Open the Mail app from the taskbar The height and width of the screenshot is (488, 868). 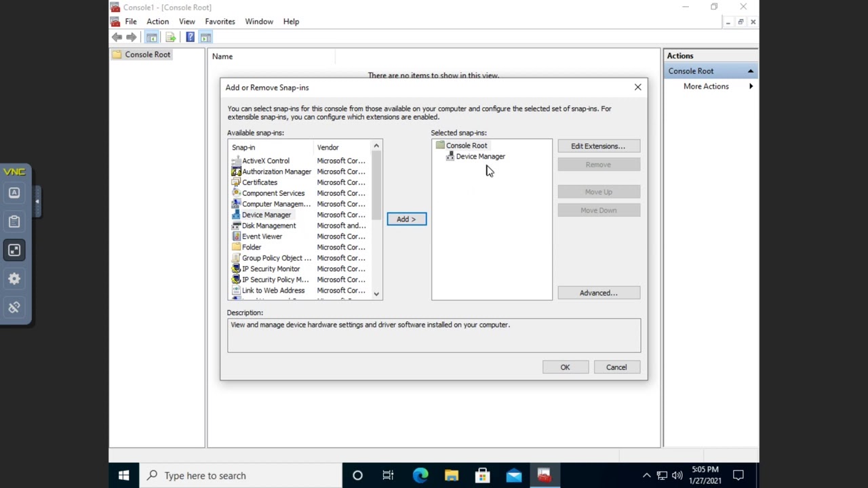(514, 475)
